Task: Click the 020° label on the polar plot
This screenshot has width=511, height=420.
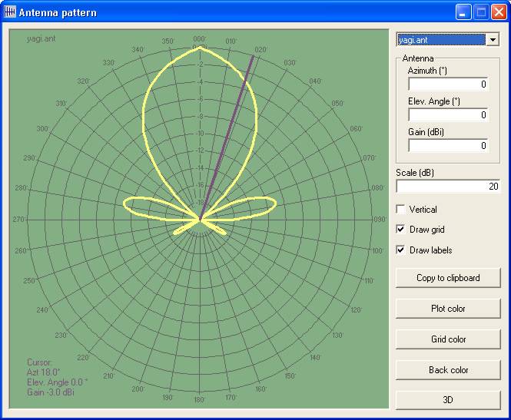Action: tap(260, 49)
